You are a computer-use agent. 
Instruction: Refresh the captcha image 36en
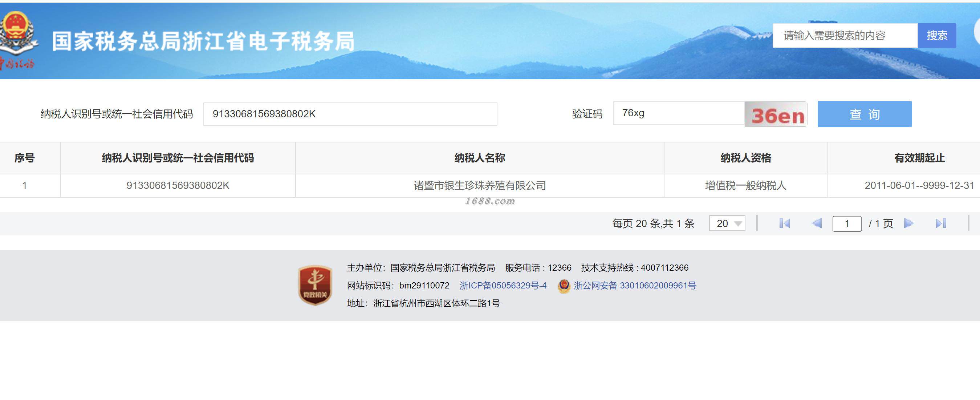(x=776, y=114)
